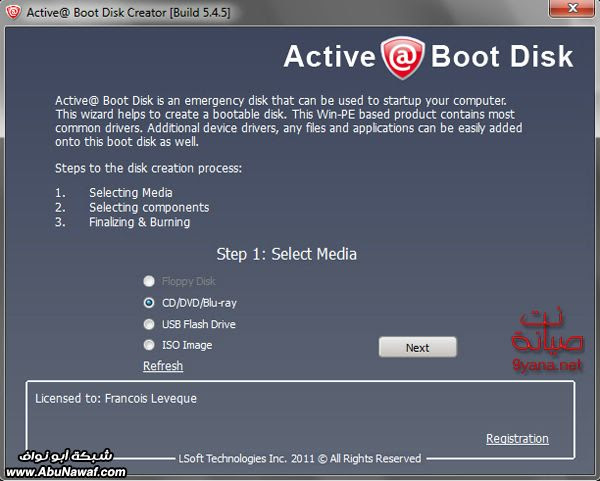This screenshot has width=600, height=481.
Task: Click the 'Selecting components' step text
Action: [x=149, y=207]
